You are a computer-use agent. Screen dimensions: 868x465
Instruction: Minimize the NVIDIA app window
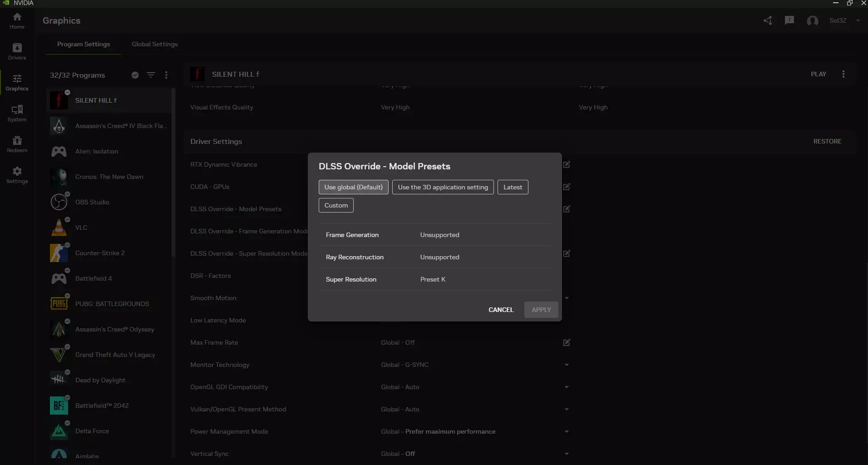point(836,3)
